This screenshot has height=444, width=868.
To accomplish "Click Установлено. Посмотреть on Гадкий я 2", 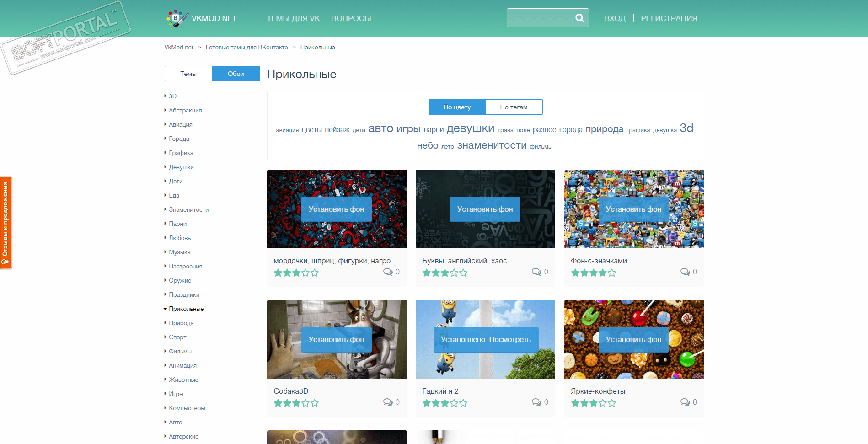I will tap(486, 340).
